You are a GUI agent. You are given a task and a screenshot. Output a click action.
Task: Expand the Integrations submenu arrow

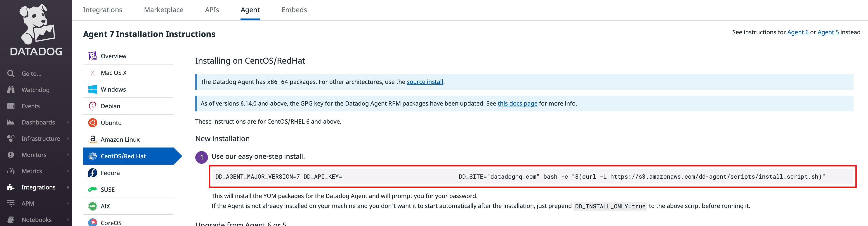(68, 187)
